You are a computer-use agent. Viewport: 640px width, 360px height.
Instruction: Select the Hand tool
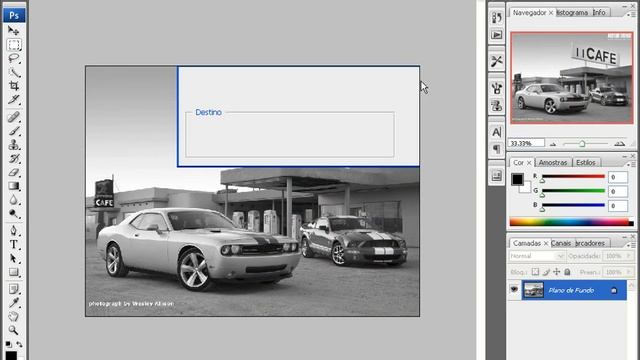[x=13, y=316]
